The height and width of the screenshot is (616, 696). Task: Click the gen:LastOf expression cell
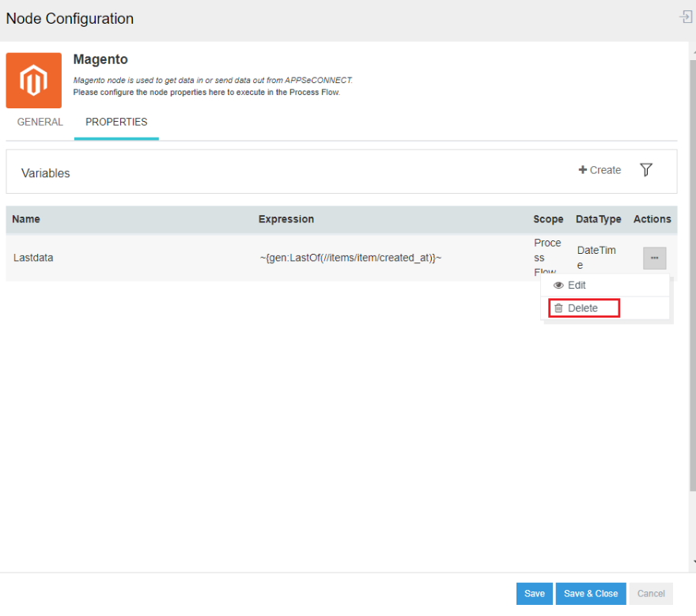pyautogui.click(x=350, y=258)
